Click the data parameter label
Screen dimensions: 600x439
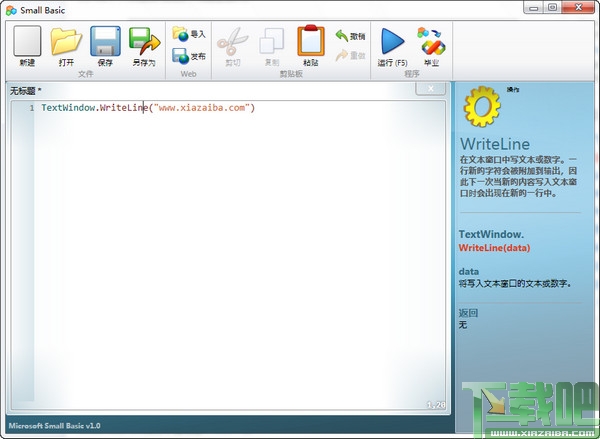469,271
